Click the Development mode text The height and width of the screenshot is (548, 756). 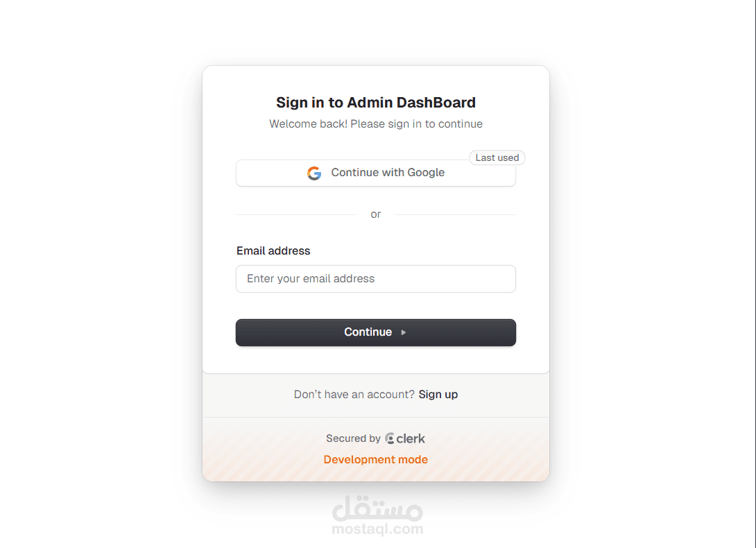[375, 460]
